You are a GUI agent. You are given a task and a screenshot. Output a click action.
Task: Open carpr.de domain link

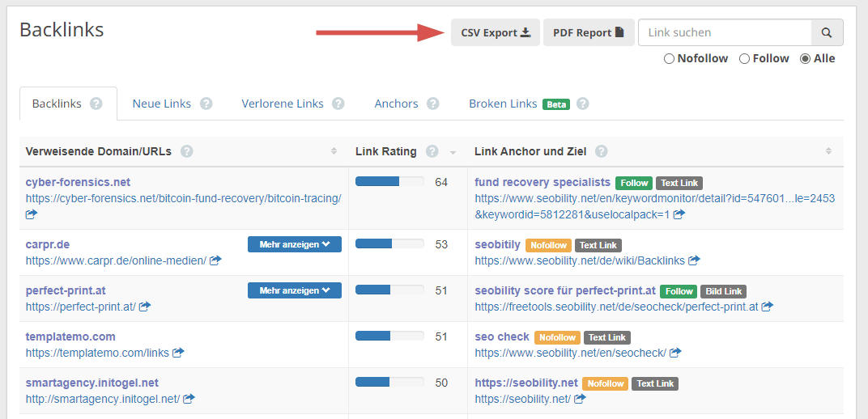coord(48,244)
